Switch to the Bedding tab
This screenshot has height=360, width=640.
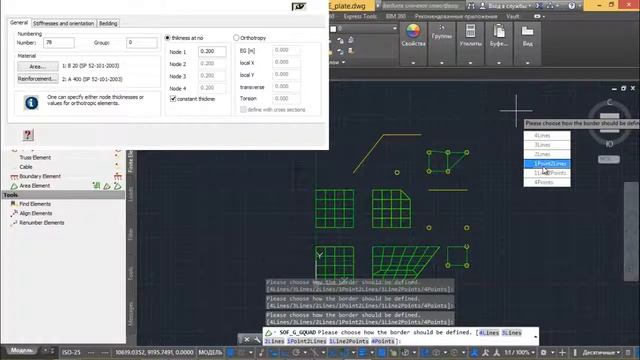pyautogui.click(x=108, y=23)
